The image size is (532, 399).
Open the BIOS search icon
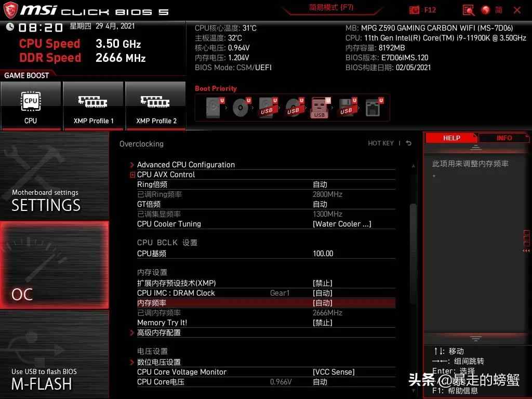click(x=468, y=10)
